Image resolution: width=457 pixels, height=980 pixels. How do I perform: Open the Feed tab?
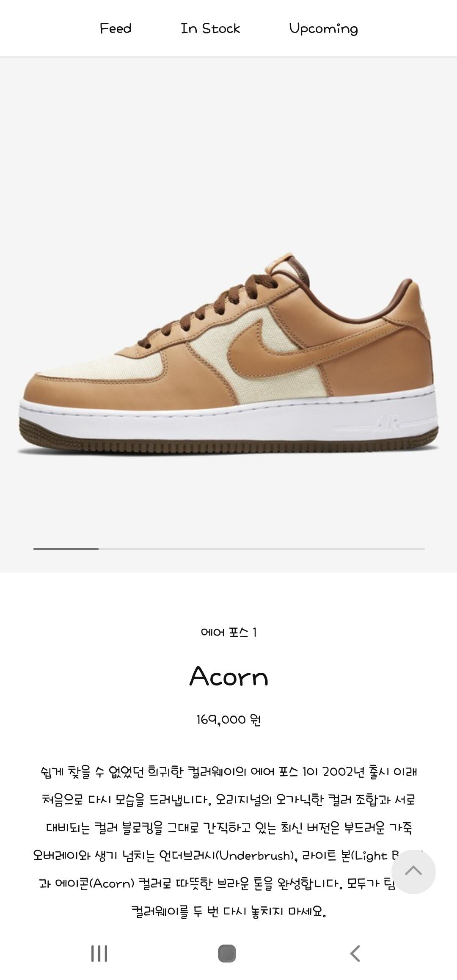(x=116, y=28)
